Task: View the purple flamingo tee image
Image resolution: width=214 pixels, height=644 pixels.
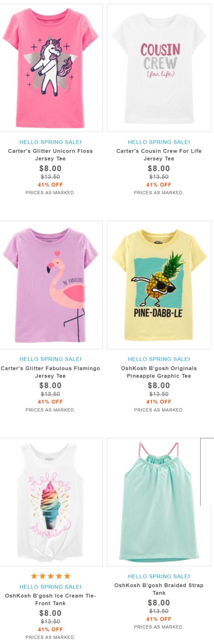Action: pyautogui.click(x=51, y=285)
